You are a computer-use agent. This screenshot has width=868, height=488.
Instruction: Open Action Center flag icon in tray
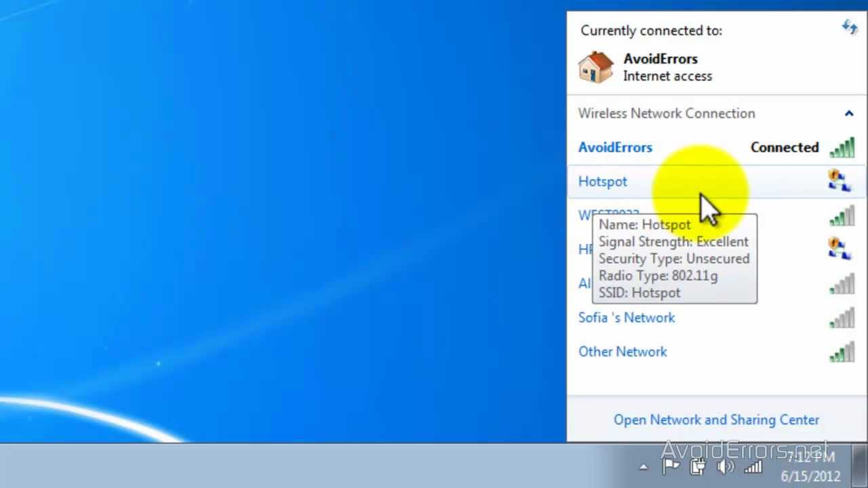pyautogui.click(x=670, y=466)
